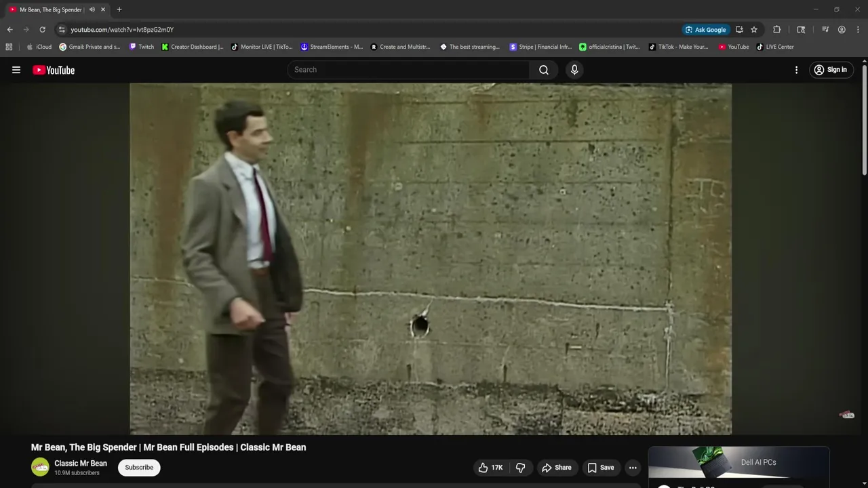Screen dimensions: 868x488
Task: Open Chrome three-dot menu
Action: point(859,30)
